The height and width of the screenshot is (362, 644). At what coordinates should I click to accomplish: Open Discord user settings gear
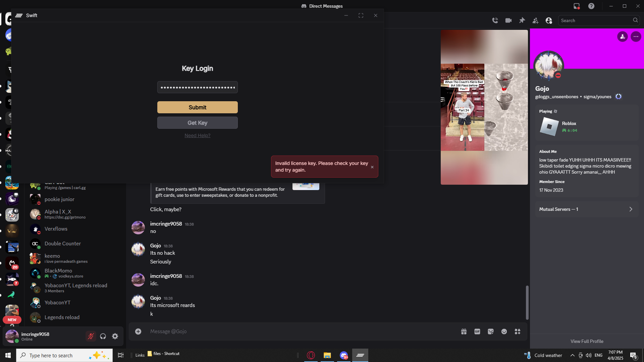(x=115, y=336)
